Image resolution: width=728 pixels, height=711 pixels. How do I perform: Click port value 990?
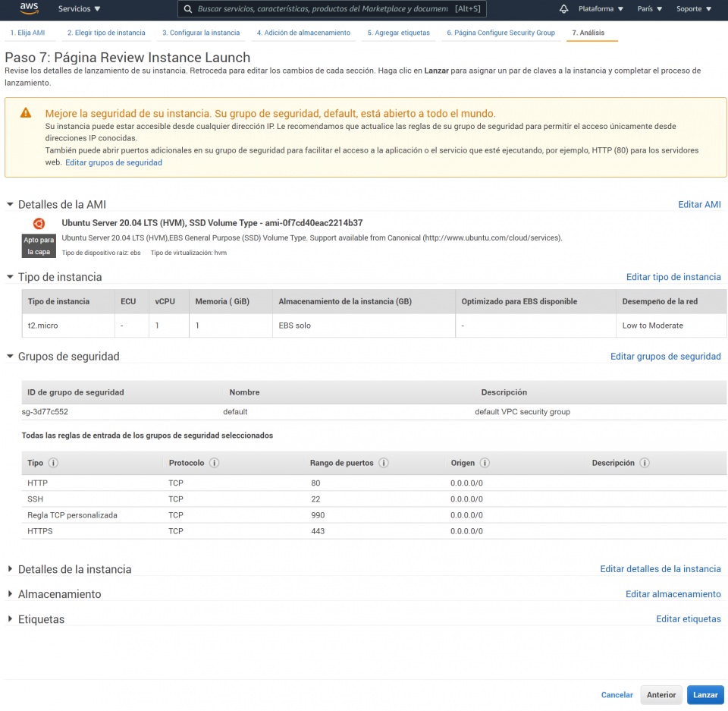[x=318, y=515]
